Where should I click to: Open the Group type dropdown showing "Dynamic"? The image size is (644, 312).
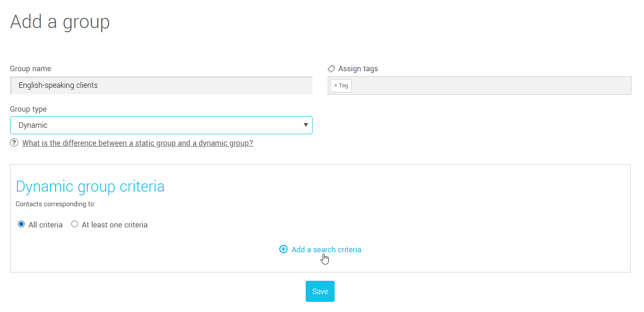click(x=161, y=125)
